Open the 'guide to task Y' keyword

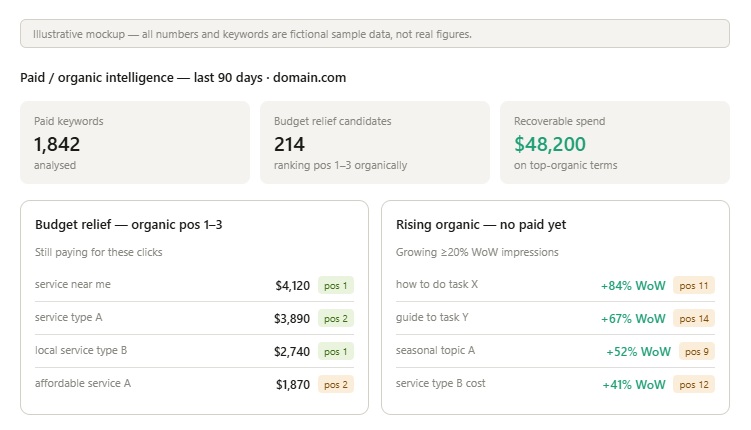[432, 317]
